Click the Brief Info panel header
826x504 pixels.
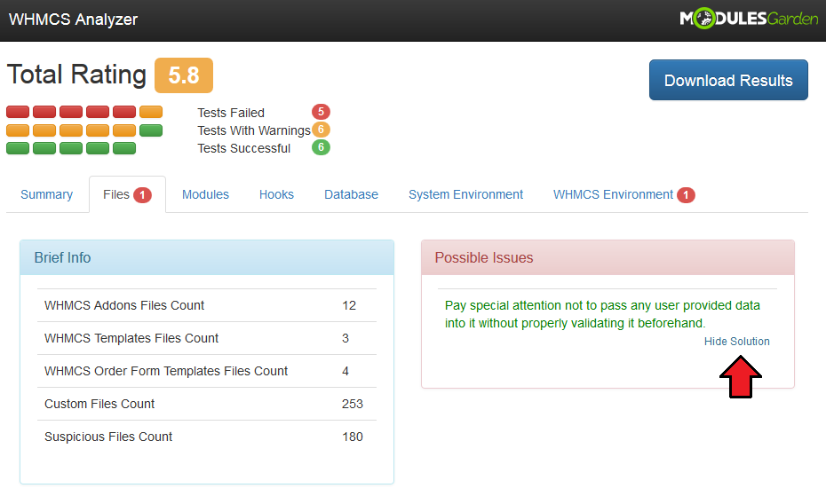pyautogui.click(x=207, y=258)
